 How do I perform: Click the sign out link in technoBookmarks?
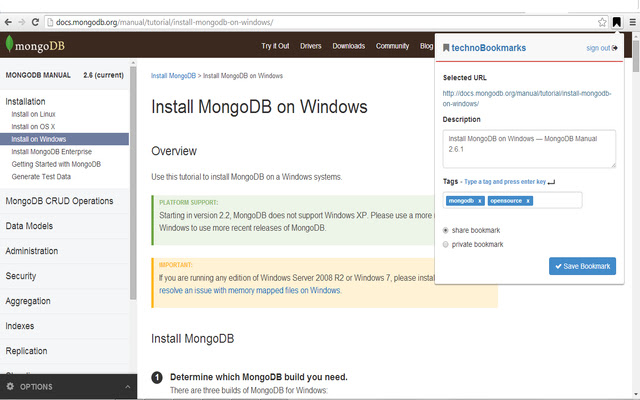602,48
